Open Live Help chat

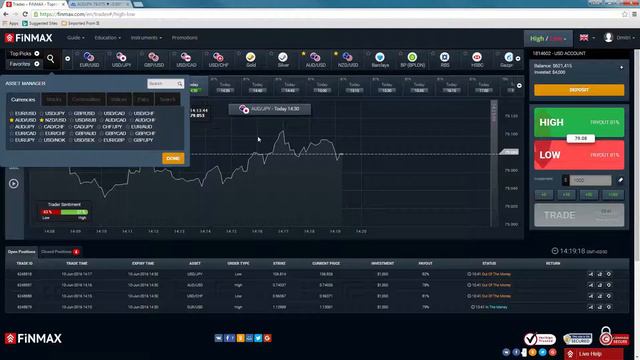coord(593,354)
